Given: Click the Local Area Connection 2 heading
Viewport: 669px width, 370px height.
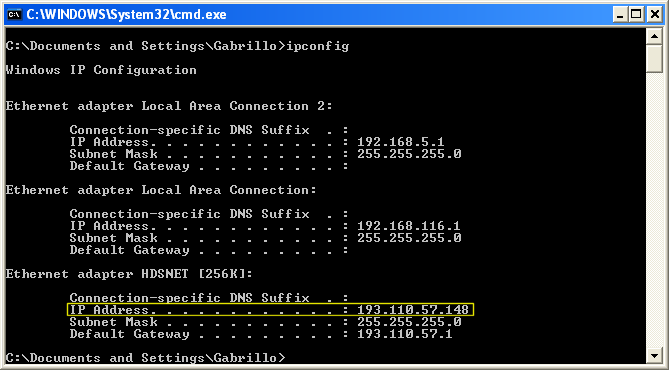Looking at the screenshot, I should tap(169, 106).
